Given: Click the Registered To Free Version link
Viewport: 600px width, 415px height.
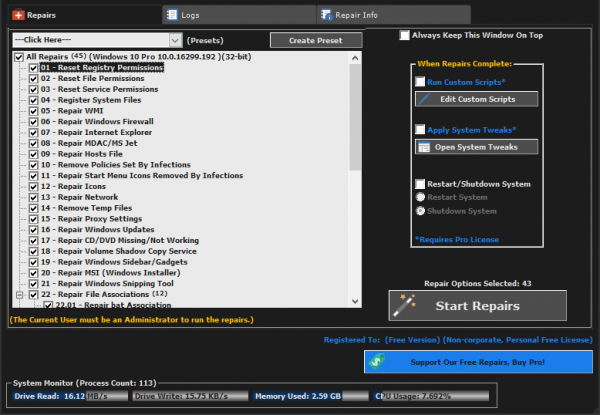Looking at the screenshot, I should pos(458,340).
